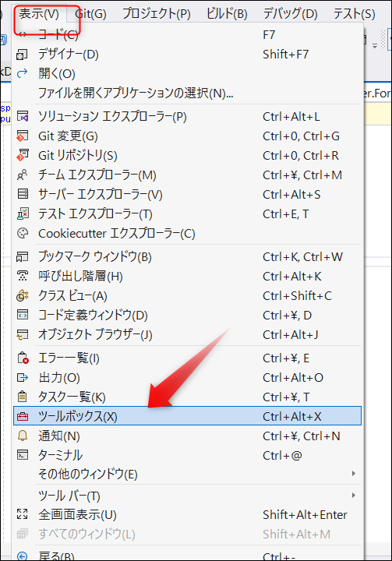Open the 表示(V) menu
392x561 pixels.
tap(39, 14)
